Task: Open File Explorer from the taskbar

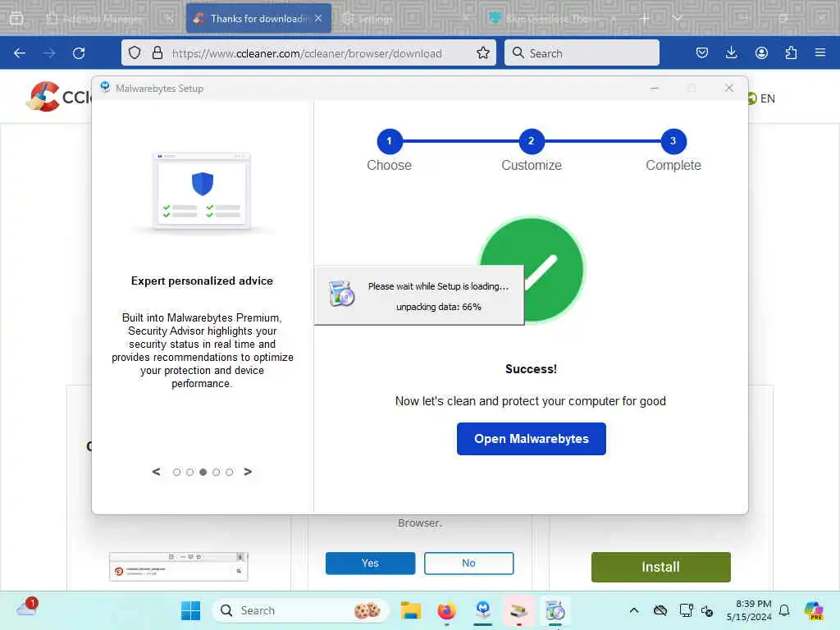Action: pos(411,610)
